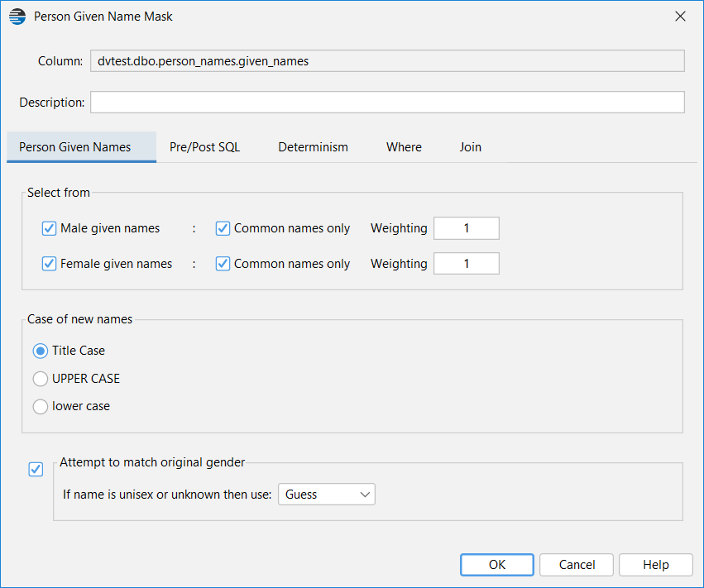
Task: Click the Column label
Action: 60,61
